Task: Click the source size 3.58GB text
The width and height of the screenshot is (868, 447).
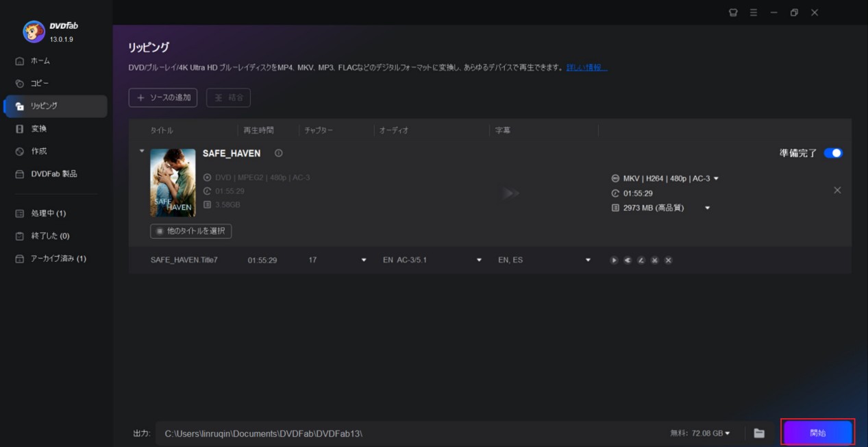Action: point(227,205)
